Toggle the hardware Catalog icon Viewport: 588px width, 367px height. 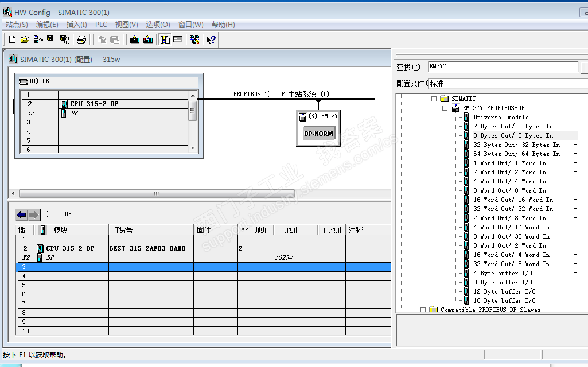165,40
